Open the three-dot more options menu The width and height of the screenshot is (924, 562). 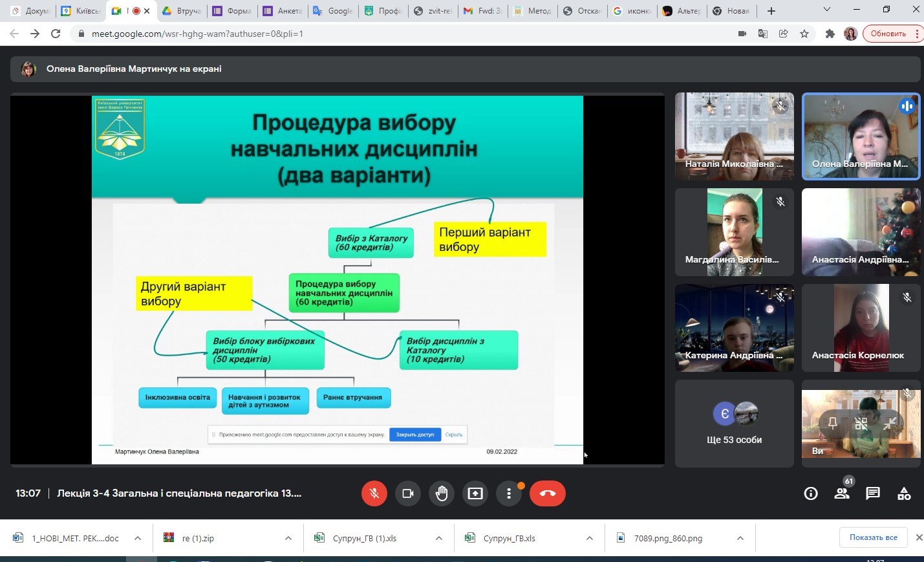click(509, 493)
